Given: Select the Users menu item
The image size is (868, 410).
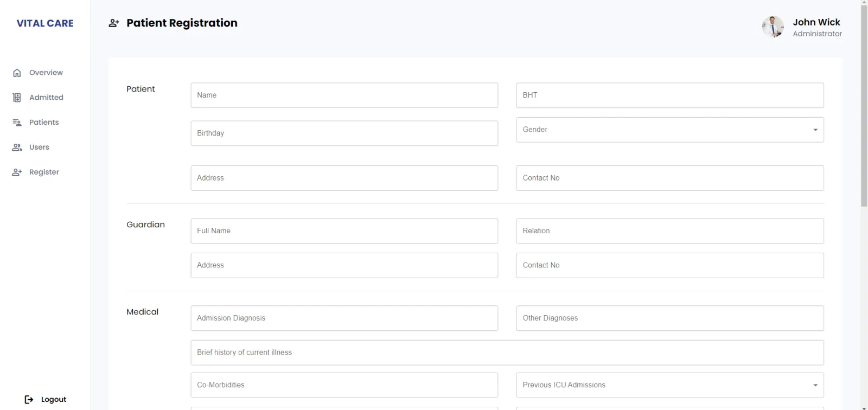Looking at the screenshot, I should point(31,148).
